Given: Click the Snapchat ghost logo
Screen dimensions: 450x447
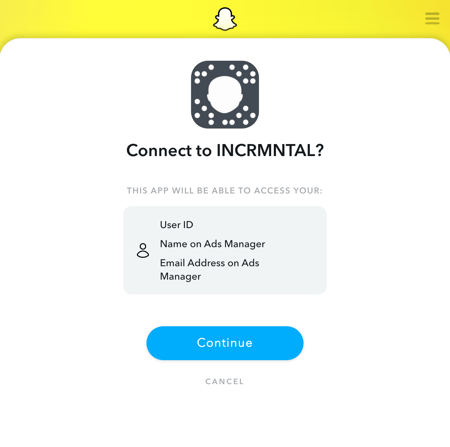Looking at the screenshot, I should click(225, 19).
